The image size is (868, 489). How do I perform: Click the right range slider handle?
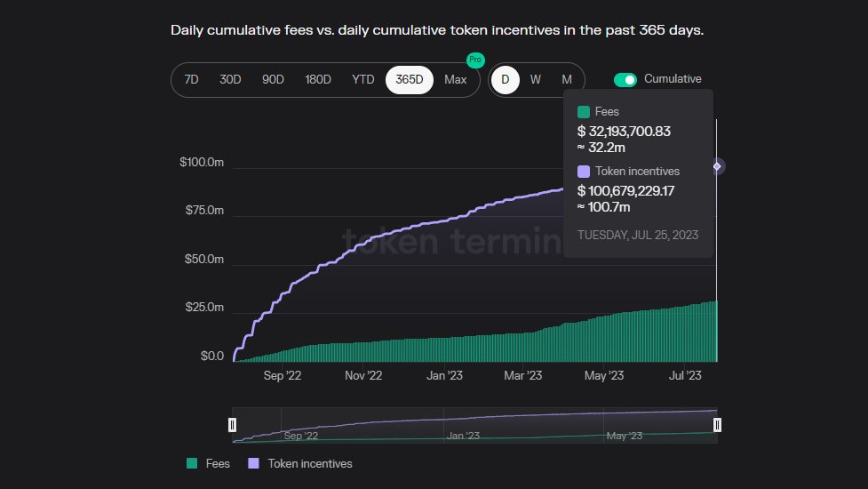click(717, 425)
